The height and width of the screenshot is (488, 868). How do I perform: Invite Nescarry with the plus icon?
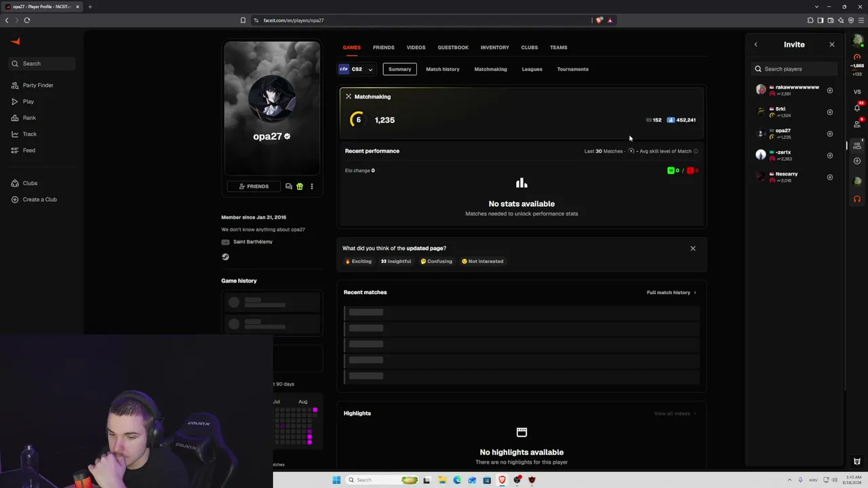click(x=830, y=177)
